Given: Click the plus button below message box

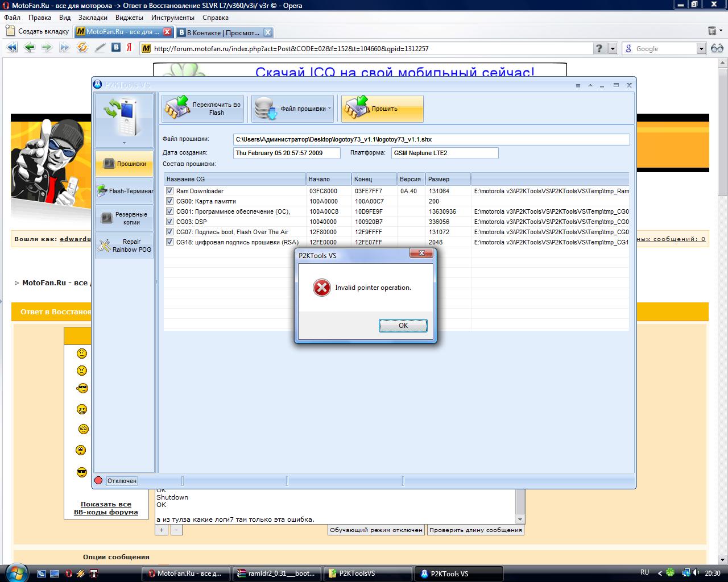Looking at the screenshot, I should (x=162, y=530).
